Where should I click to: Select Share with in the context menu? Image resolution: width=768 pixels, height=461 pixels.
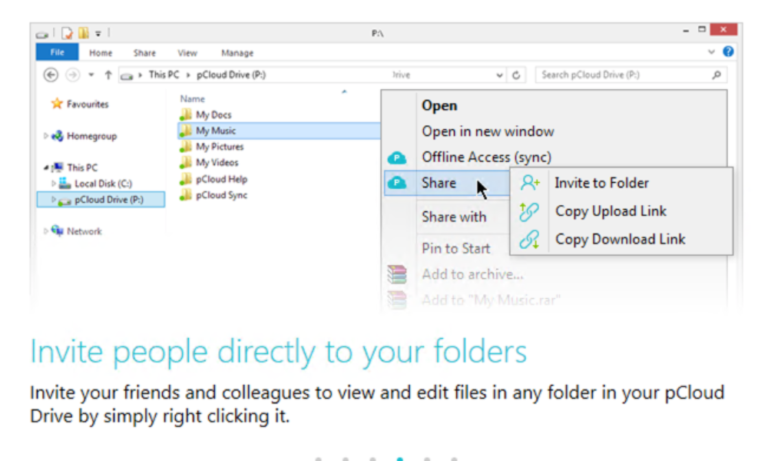pyautogui.click(x=454, y=217)
